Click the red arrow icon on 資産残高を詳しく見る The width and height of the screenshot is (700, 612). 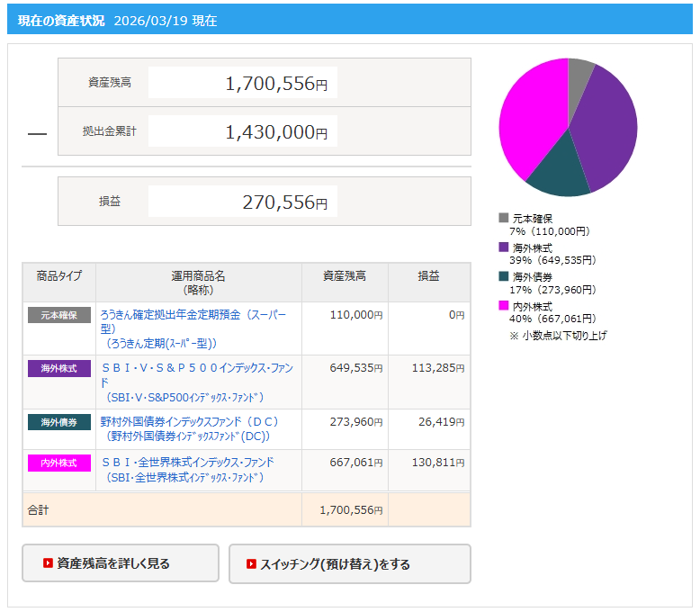(48, 563)
